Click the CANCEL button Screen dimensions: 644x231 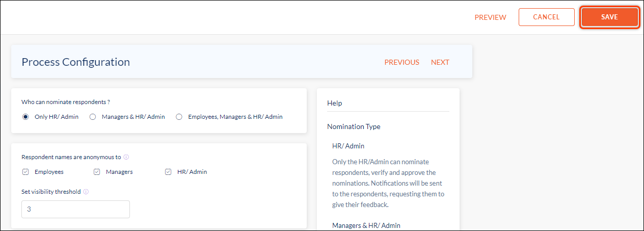tap(546, 17)
